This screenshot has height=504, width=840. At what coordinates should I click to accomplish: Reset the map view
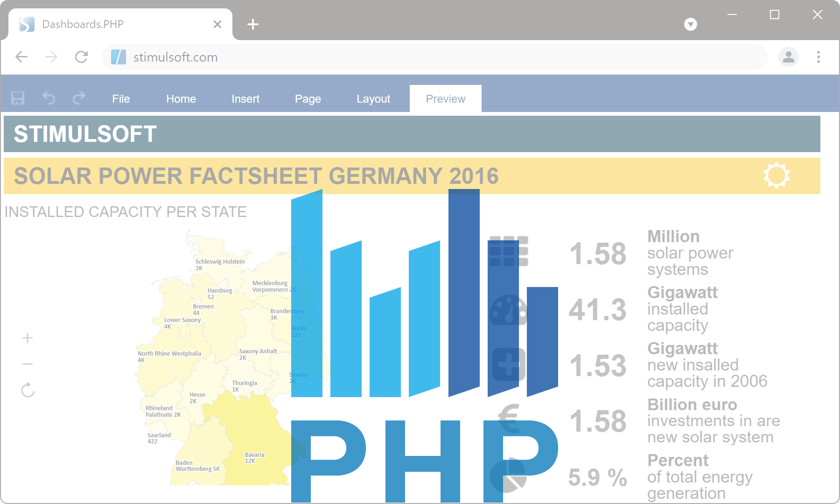point(28,390)
